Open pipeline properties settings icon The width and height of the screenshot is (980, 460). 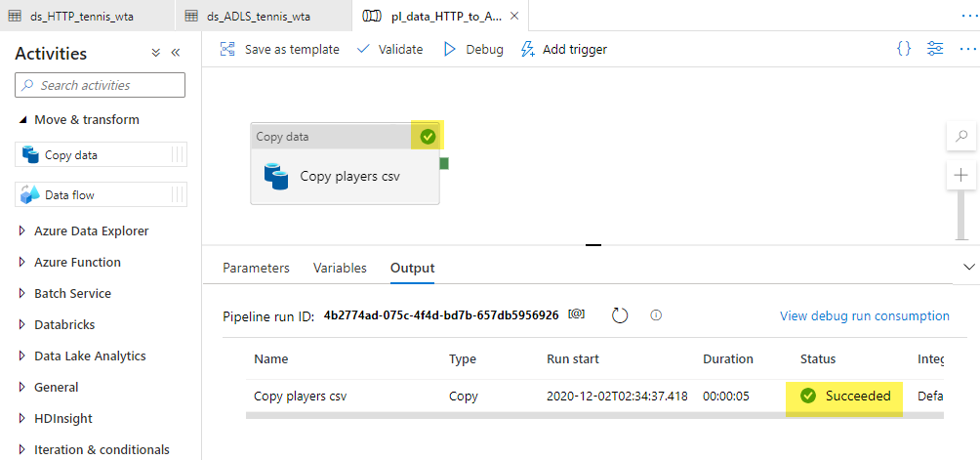coord(935,49)
